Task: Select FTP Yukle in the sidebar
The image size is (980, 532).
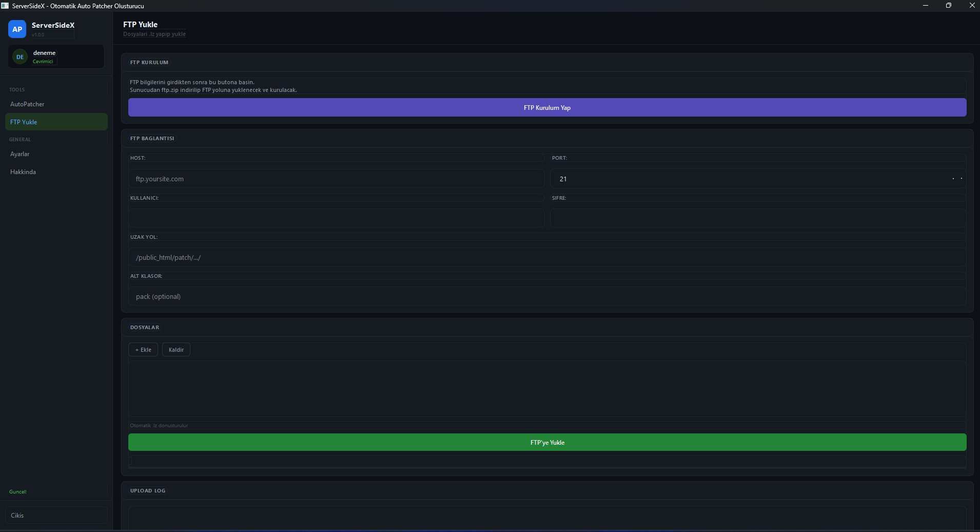Action: [x=56, y=122]
